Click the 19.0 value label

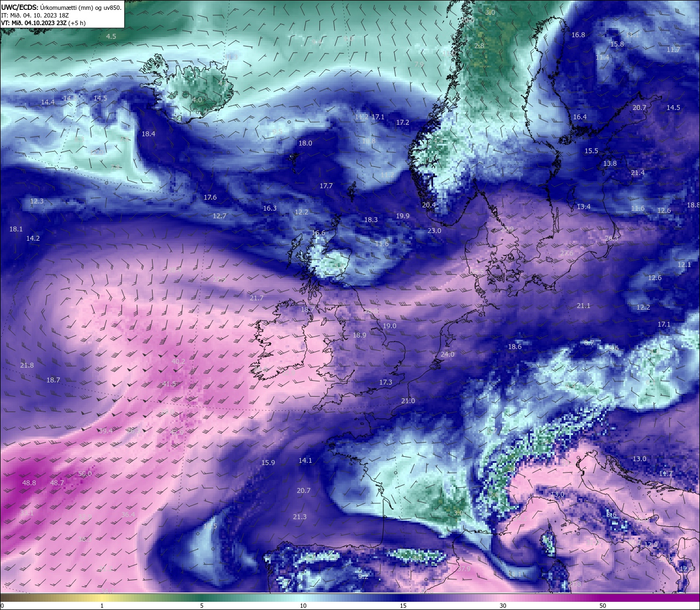[389, 326]
